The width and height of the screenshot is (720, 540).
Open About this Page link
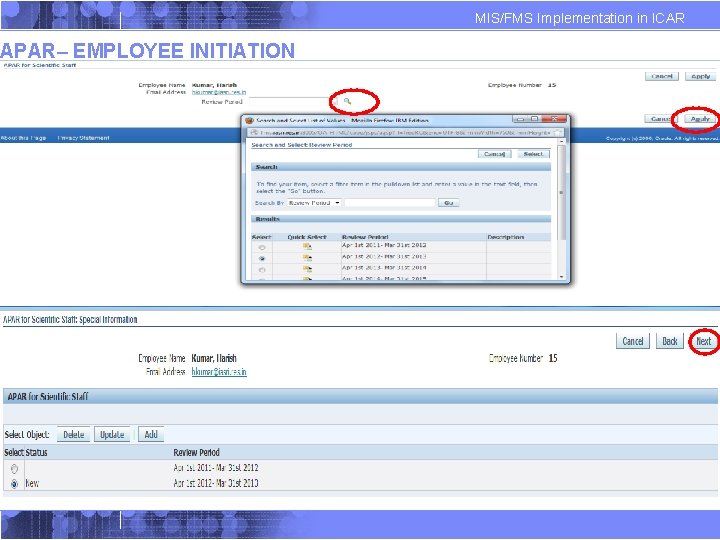pyautogui.click(x=23, y=138)
